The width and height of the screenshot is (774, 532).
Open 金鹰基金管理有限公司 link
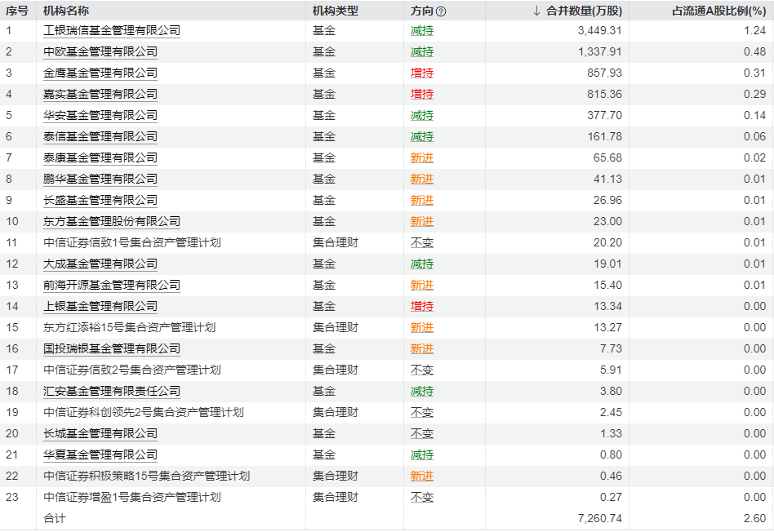click(x=100, y=73)
